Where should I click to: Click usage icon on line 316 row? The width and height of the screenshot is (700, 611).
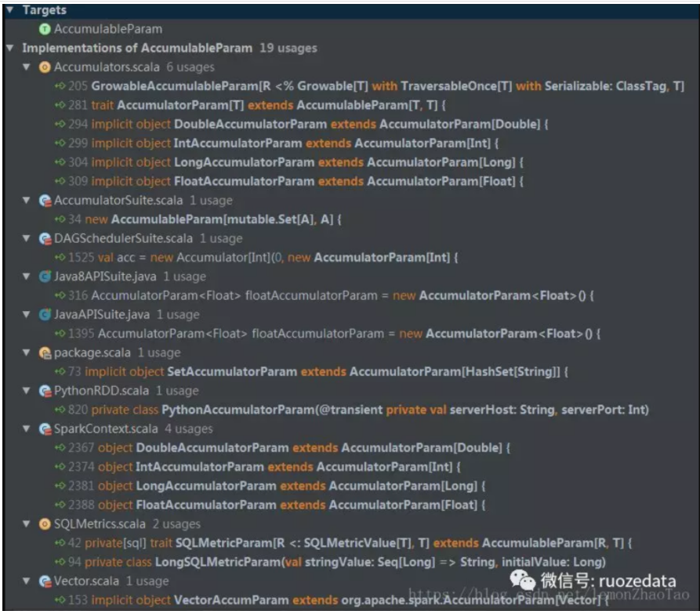coord(60,295)
